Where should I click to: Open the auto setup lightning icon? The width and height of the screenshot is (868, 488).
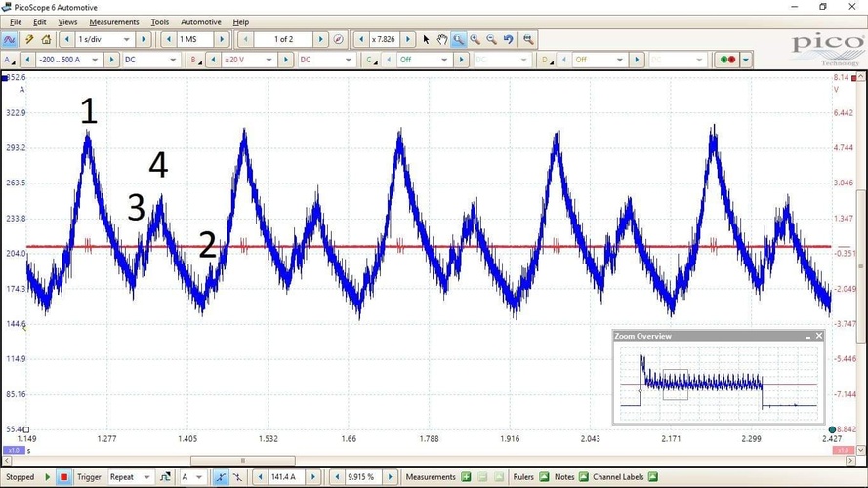(x=28, y=39)
